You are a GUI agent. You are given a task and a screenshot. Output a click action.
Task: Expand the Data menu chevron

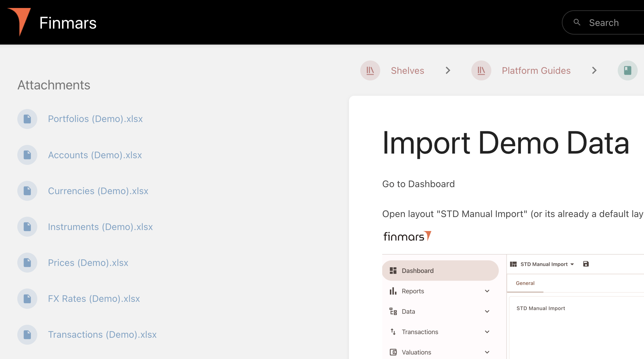tap(487, 311)
